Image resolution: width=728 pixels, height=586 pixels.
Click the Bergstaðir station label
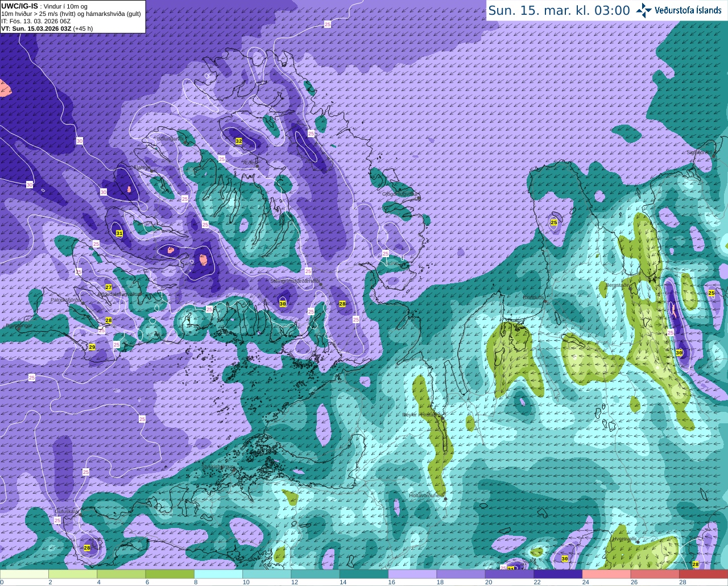[618, 285]
